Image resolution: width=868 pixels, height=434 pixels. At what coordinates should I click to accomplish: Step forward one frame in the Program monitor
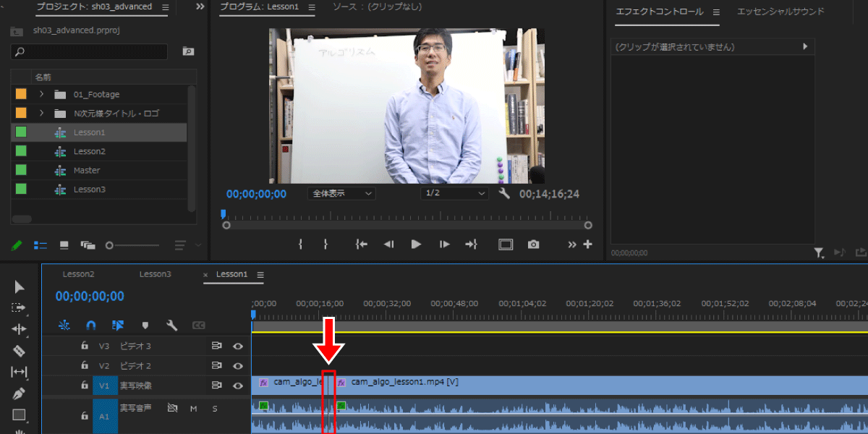[x=444, y=244]
